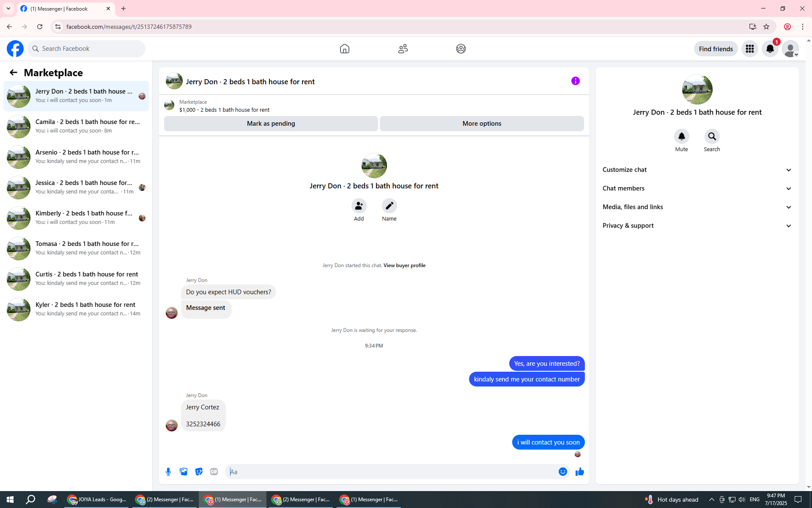Open the Windows notification center
The width and height of the screenshot is (812, 508).
(798, 500)
